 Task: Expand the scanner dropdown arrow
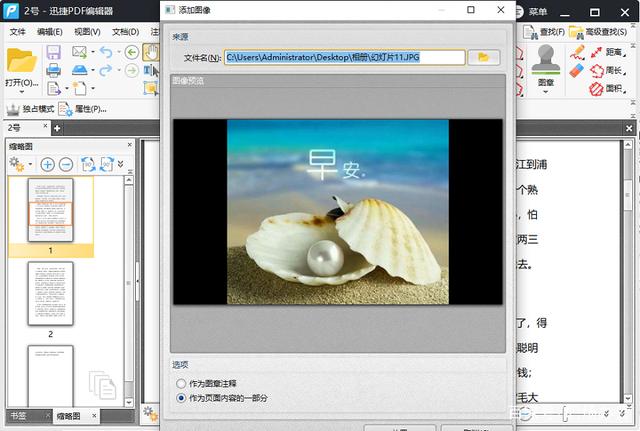[x=93, y=70]
